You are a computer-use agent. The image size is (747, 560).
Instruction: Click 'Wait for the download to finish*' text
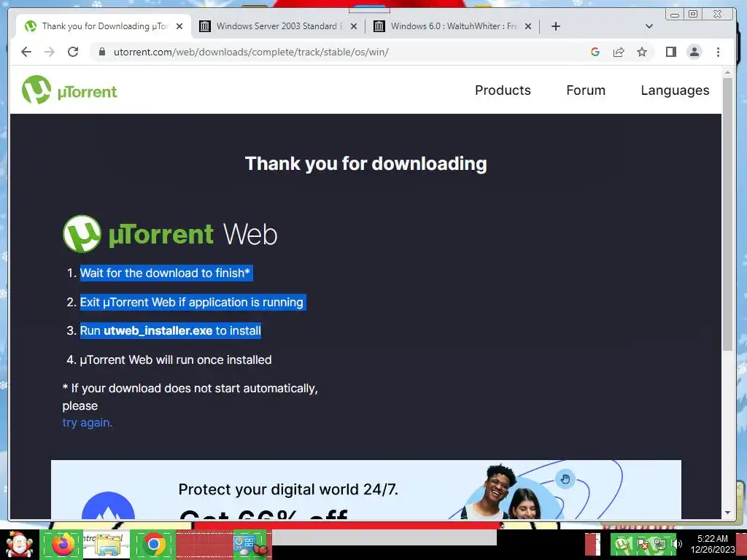[165, 273]
